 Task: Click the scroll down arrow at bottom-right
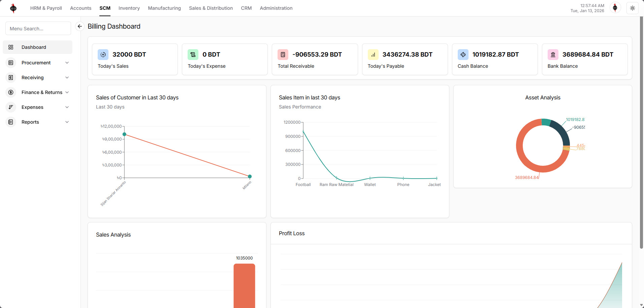pos(641,305)
